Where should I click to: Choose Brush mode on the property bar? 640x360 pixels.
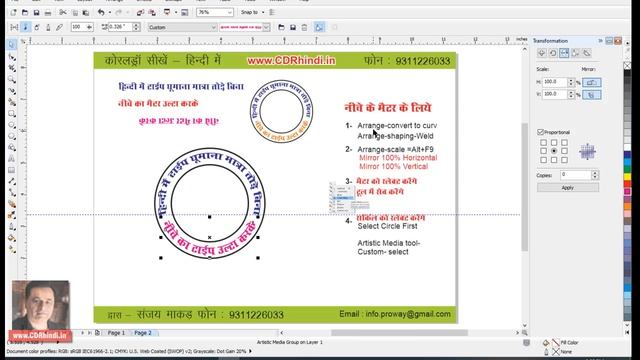coord(25,27)
